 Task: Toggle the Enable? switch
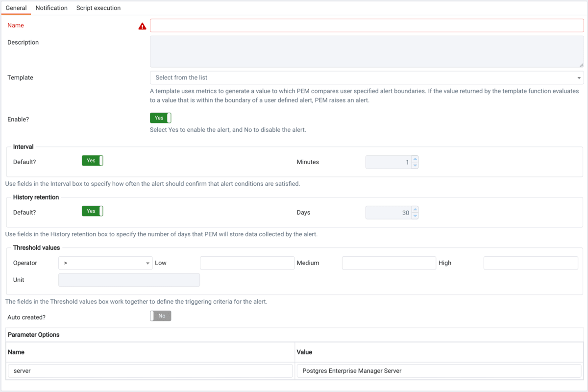click(161, 118)
